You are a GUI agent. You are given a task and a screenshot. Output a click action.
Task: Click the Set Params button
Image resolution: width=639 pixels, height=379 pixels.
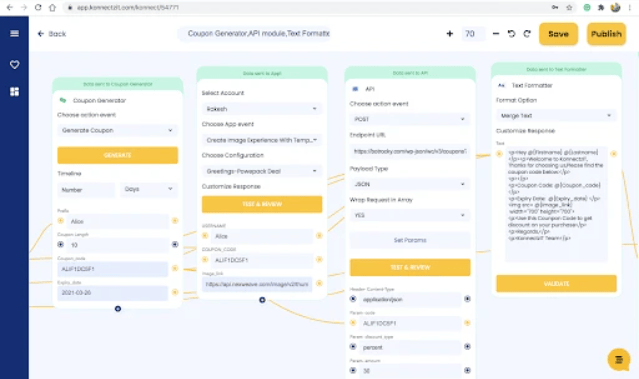pos(410,240)
